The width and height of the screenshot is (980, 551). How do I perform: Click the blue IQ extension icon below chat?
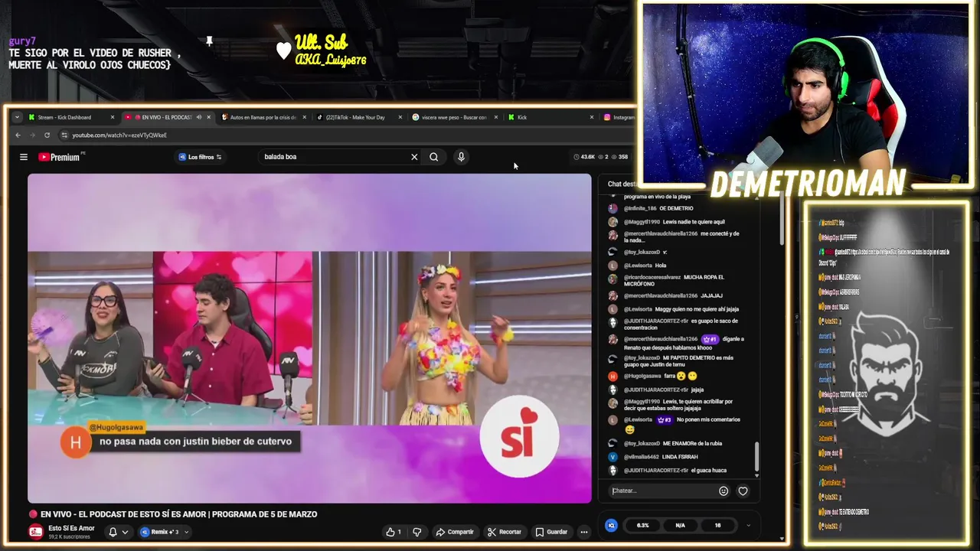tap(611, 525)
